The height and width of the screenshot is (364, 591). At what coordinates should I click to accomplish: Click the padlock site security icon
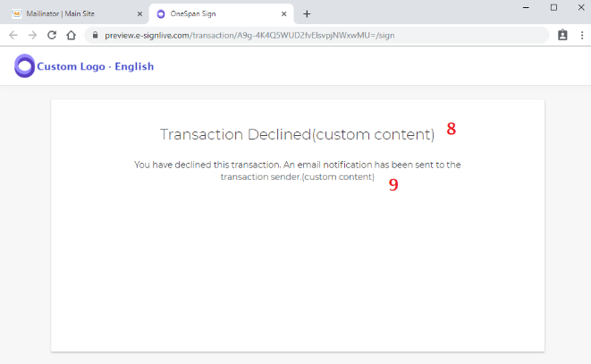coord(96,35)
